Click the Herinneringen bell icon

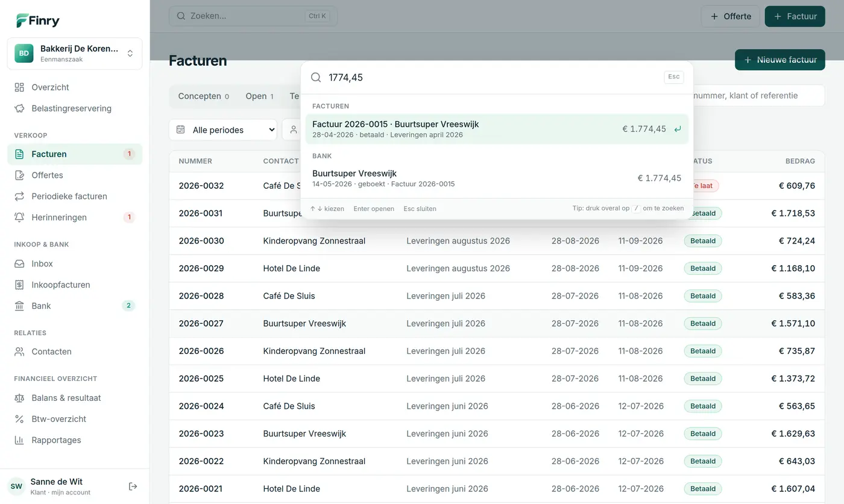(19, 218)
